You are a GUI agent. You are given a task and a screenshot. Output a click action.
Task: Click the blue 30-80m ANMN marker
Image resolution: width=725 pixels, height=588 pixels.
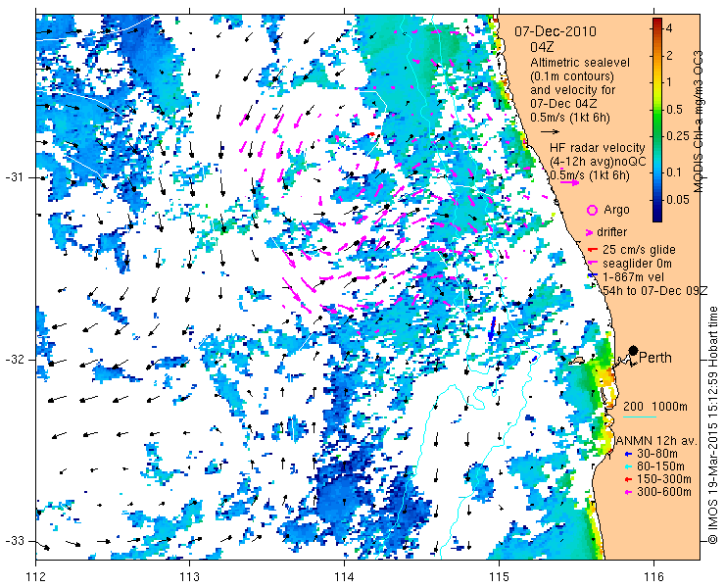[x=628, y=454]
